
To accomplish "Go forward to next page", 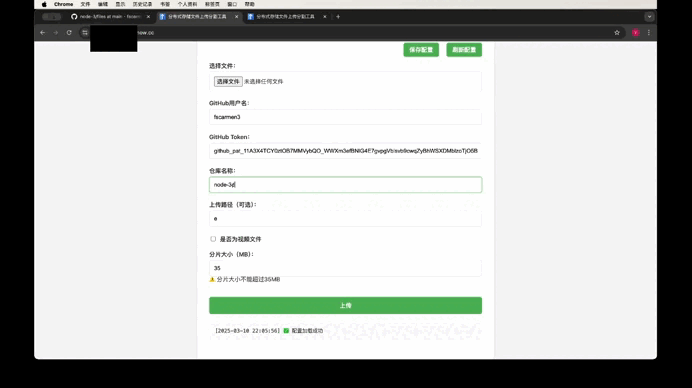I will (x=56, y=33).
